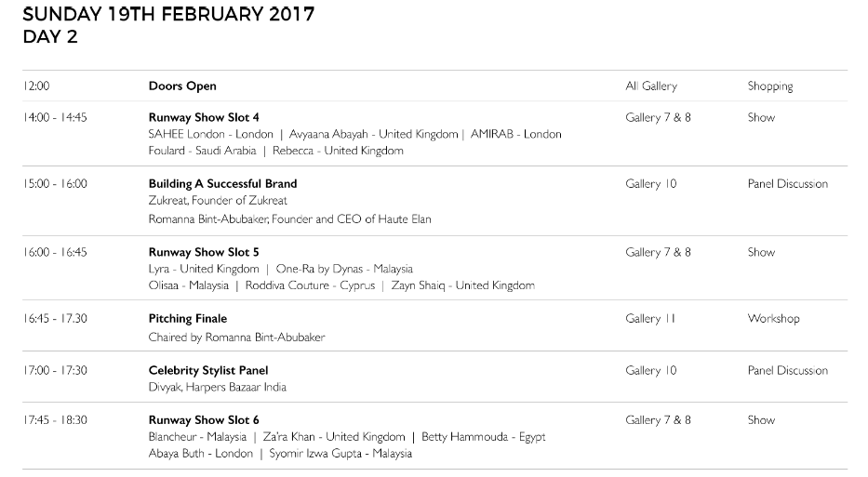Click the Pitching Finale event title
This screenshot has height=477, width=868.
tap(188, 319)
